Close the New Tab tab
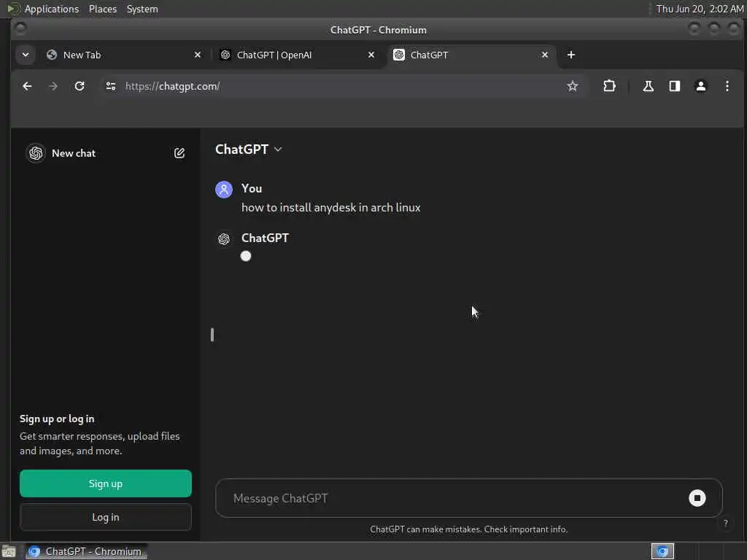 (x=198, y=55)
